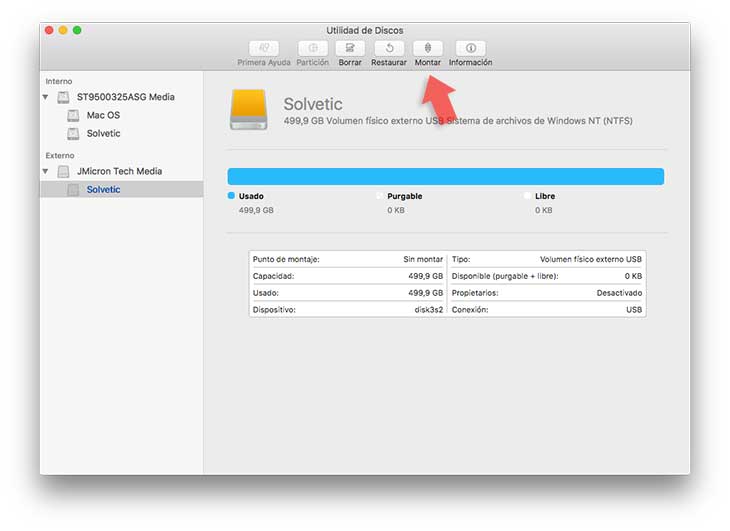Collapse the ST9500325ASG Media disclosure triangle
This screenshot has height=531, width=730.
click(45, 97)
